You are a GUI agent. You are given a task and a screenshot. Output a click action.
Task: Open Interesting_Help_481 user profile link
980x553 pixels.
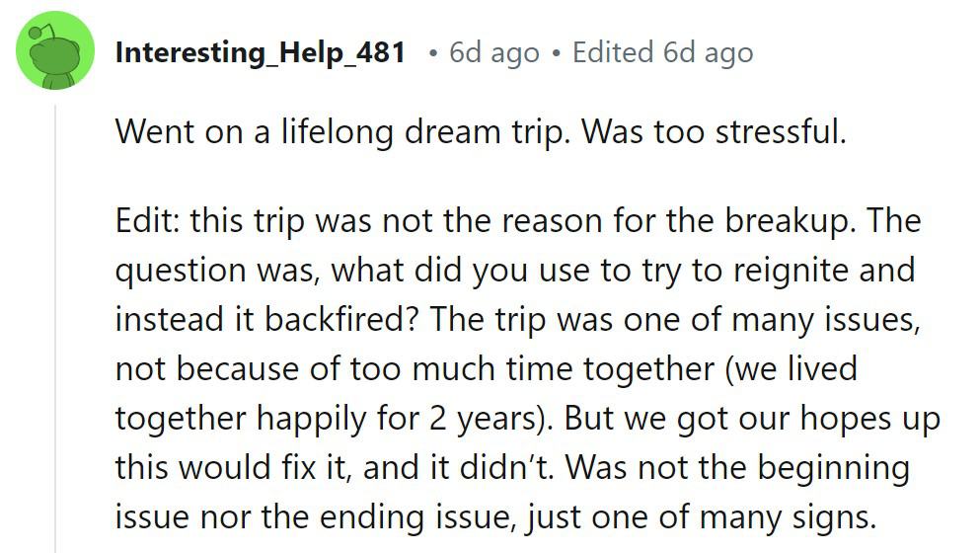pos(260,52)
